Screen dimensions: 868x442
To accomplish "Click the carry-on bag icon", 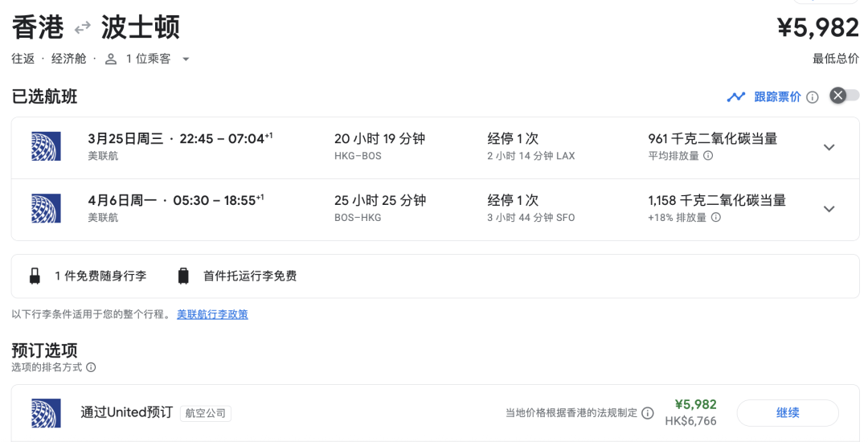I will pyautogui.click(x=35, y=276).
